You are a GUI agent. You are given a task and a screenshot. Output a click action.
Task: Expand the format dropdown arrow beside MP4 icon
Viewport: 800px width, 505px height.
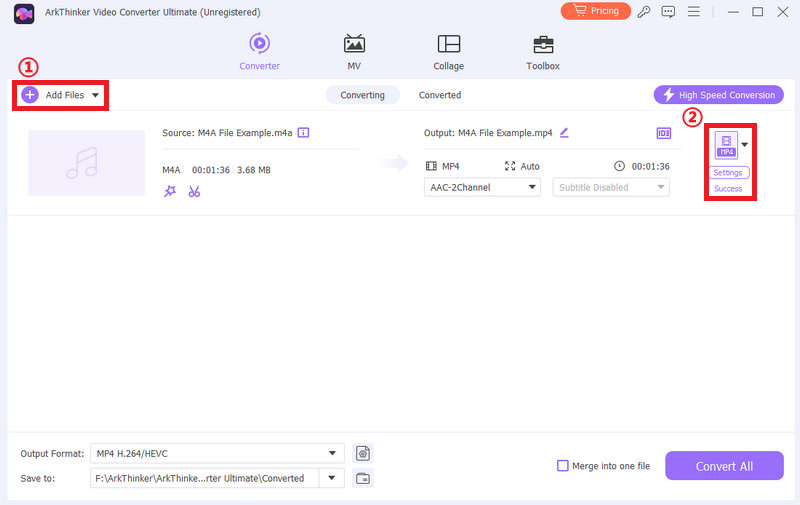click(745, 145)
